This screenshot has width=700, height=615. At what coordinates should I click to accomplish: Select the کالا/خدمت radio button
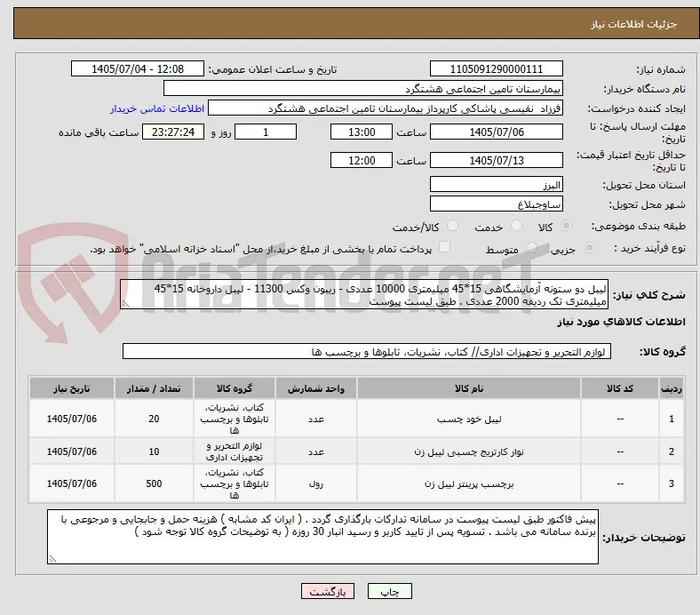click(453, 226)
